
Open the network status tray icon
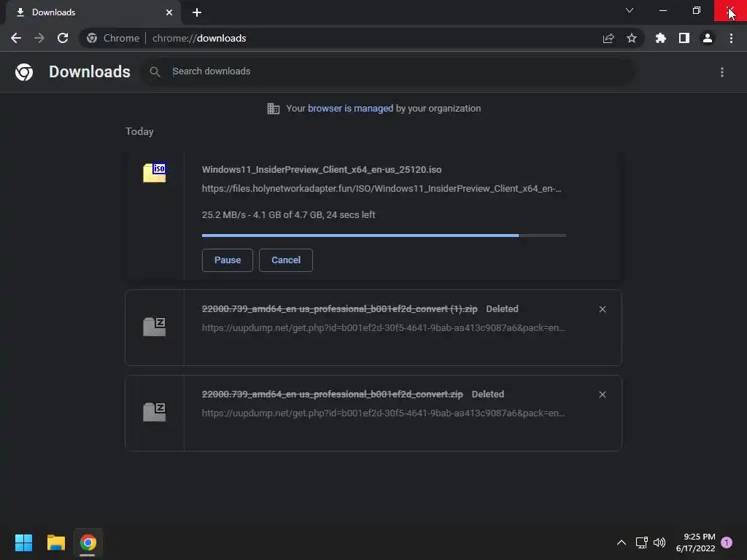642,542
